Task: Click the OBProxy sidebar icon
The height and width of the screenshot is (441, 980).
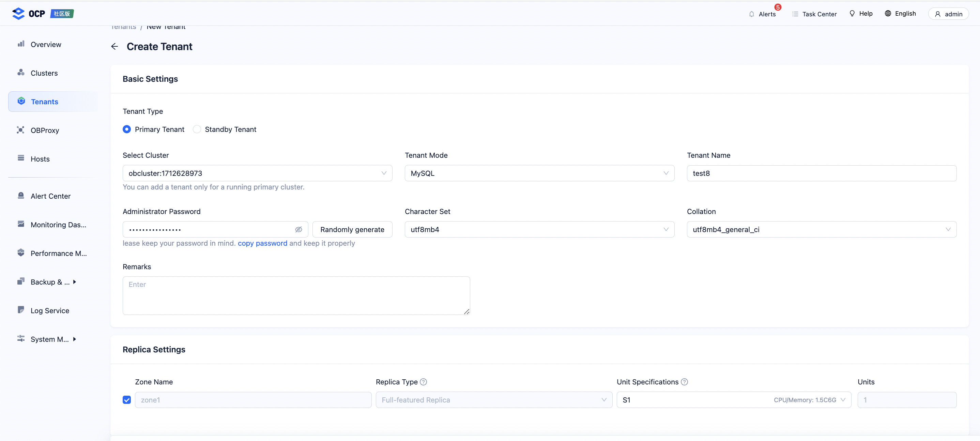Action: click(x=20, y=130)
